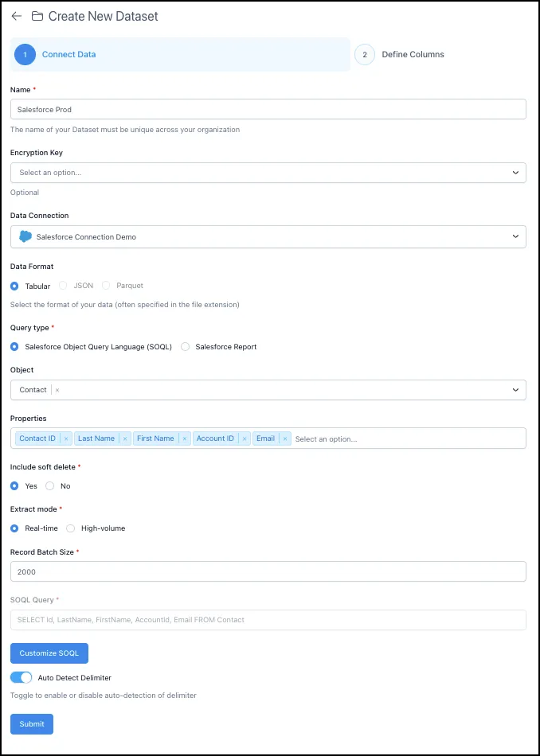This screenshot has width=540, height=756.
Task: Open the Encryption Key dropdown
Action: point(268,173)
